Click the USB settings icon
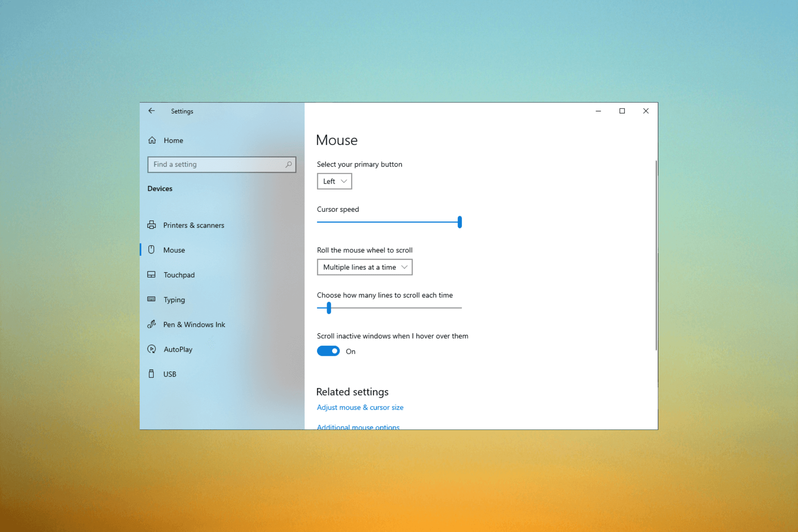The height and width of the screenshot is (532, 798). pyautogui.click(x=153, y=374)
